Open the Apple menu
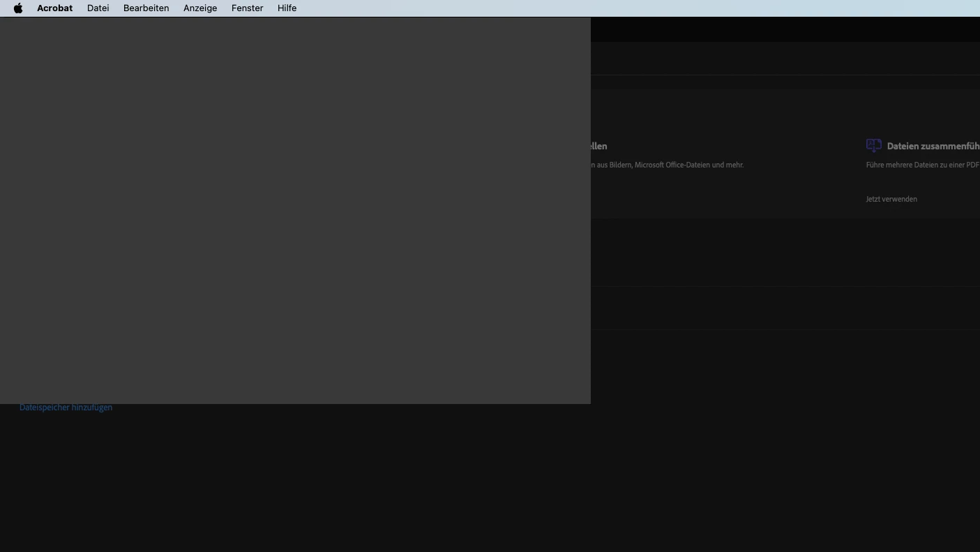 18,8
